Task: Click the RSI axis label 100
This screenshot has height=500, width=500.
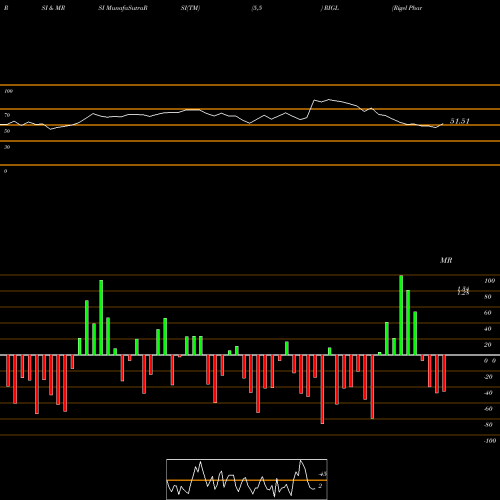Action: click(x=9, y=91)
